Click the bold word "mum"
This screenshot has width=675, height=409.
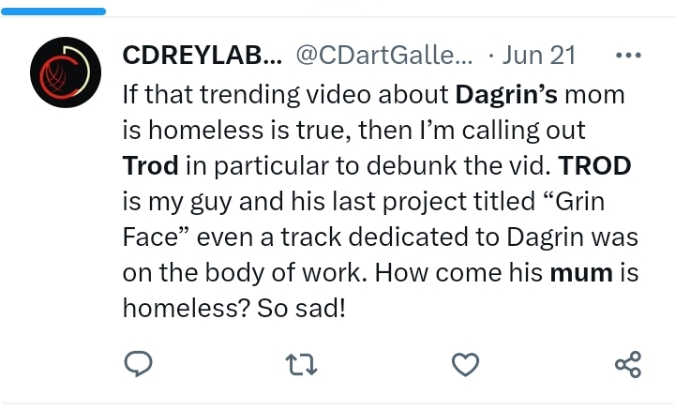(581, 271)
